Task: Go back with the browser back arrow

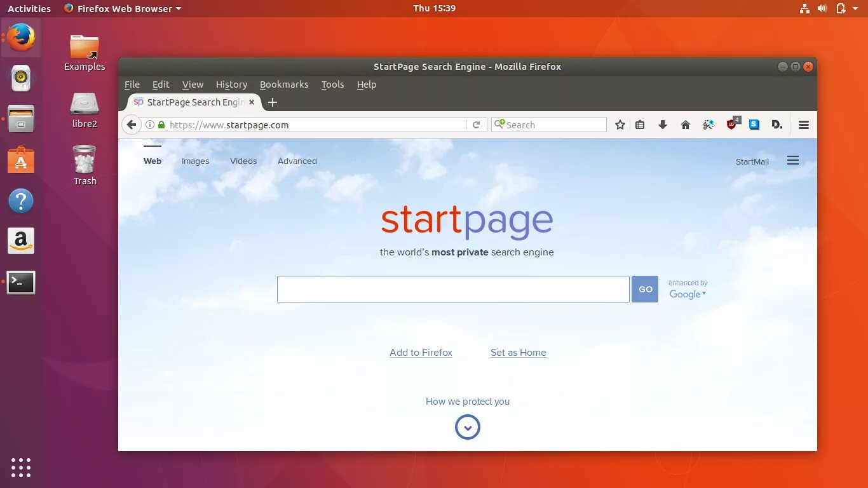Action: [132, 125]
